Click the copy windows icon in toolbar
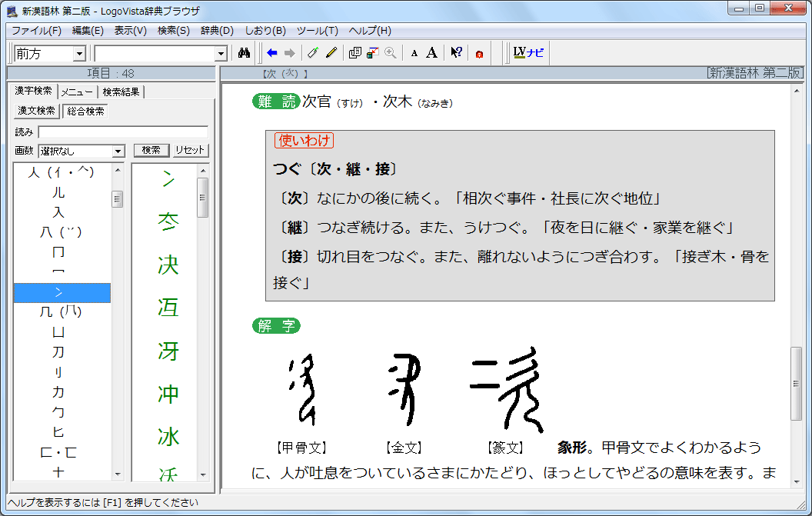The image size is (812, 516). [354, 53]
